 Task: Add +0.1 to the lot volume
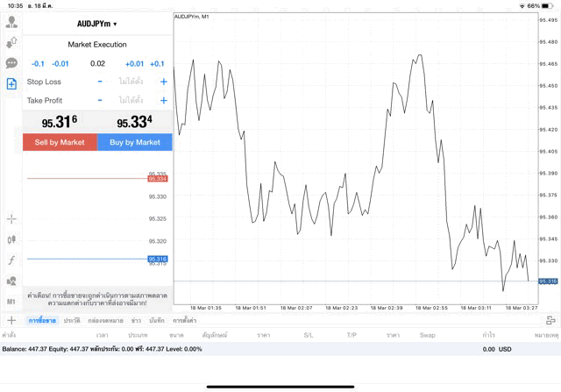(x=157, y=63)
